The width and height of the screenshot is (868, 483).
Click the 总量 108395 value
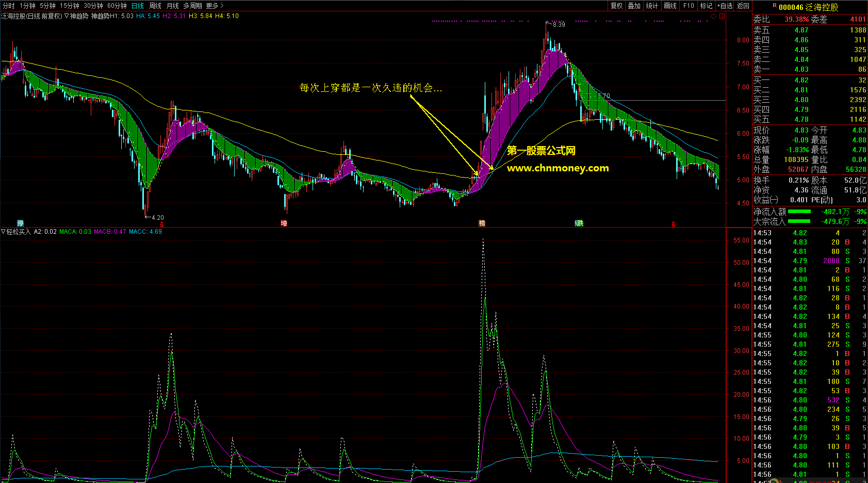tap(796, 159)
